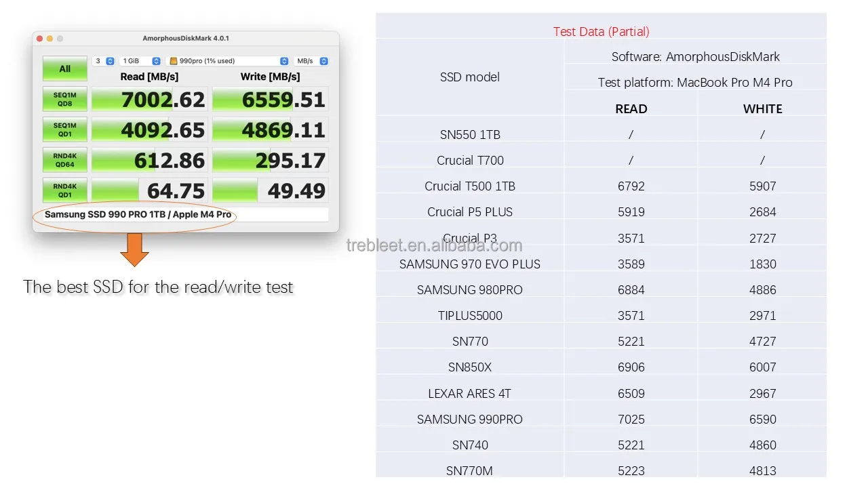Click the 'Test Data (Partial)' table title
Viewport: 868px width, 488px height.
click(601, 31)
